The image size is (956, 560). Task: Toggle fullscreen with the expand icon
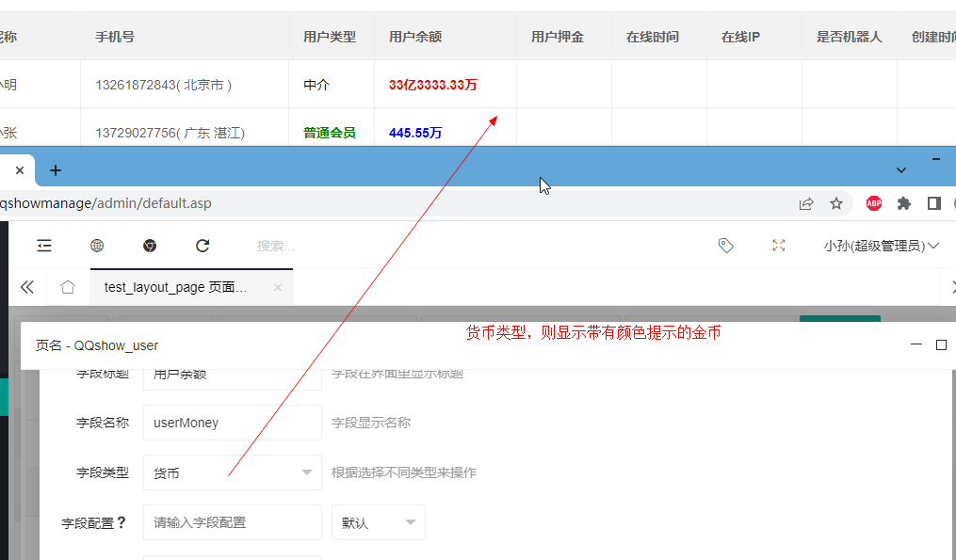click(779, 246)
